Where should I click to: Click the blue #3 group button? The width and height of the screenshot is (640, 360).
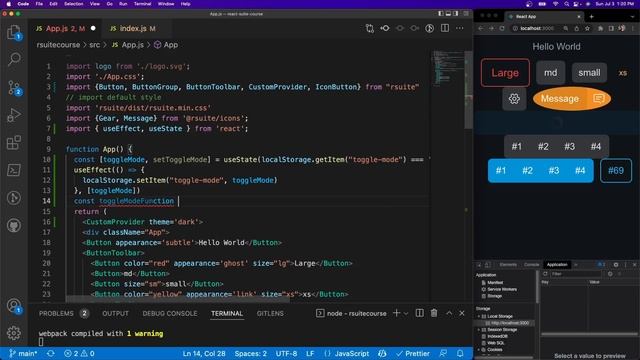pyautogui.click(x=553, y=170)
